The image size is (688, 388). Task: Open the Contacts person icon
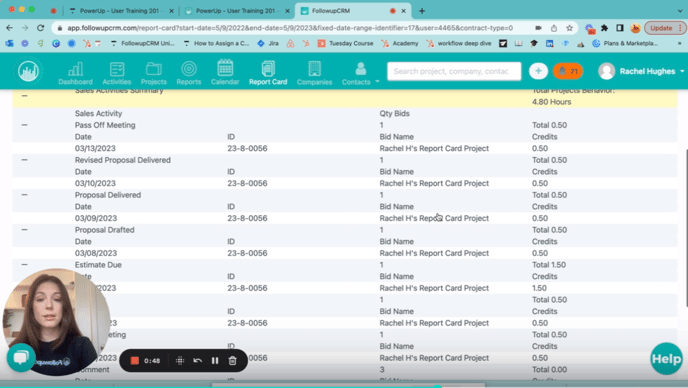pyautogui.click(x=360, y=73)
